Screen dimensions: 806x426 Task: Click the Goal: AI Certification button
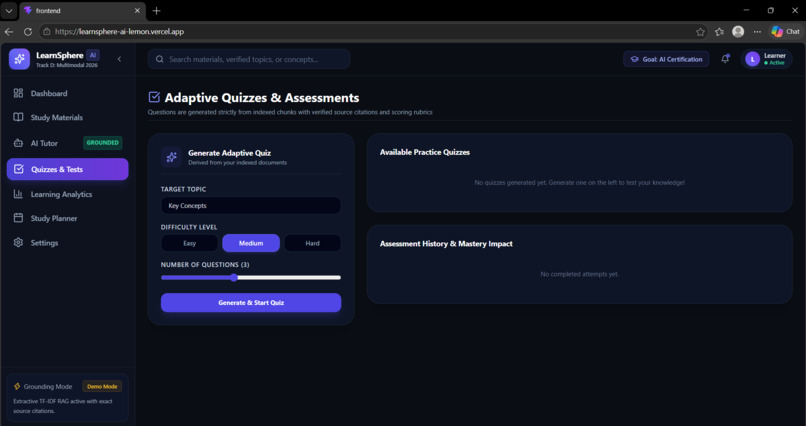tap(666, 59)
